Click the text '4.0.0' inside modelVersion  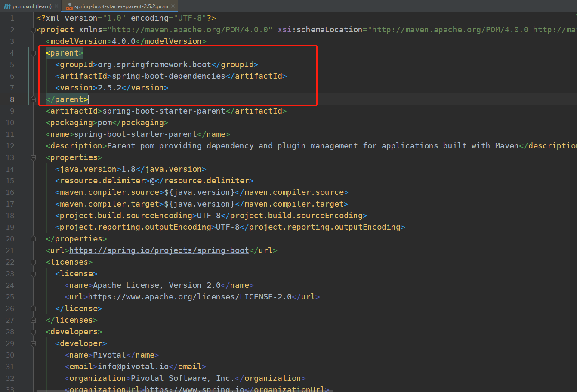point(124,41)
